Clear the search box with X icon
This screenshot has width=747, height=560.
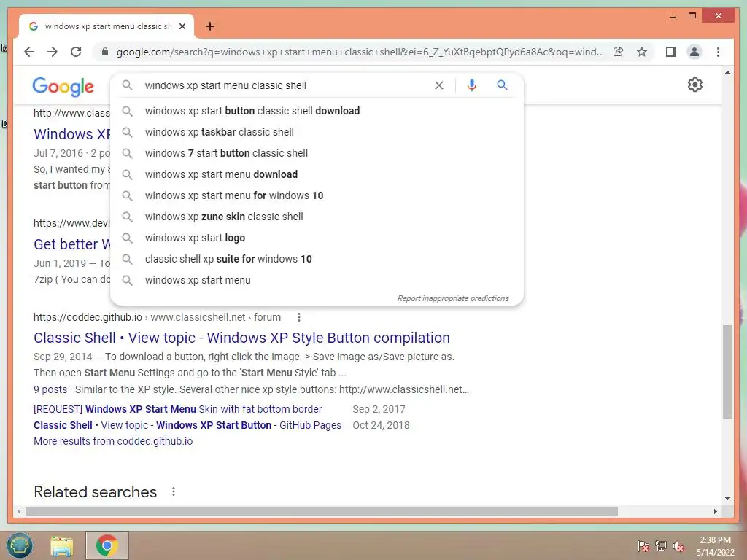[438, 85]
